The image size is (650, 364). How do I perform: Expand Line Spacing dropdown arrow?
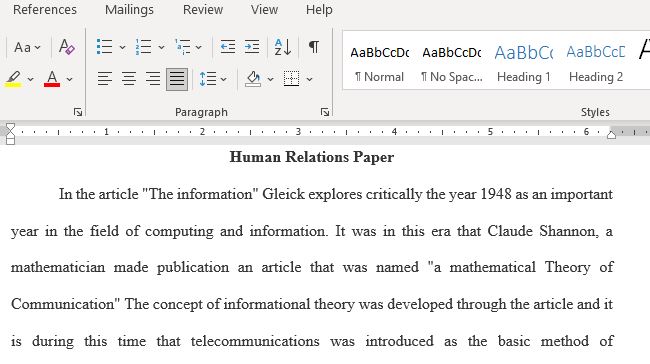tap(224, 79)
